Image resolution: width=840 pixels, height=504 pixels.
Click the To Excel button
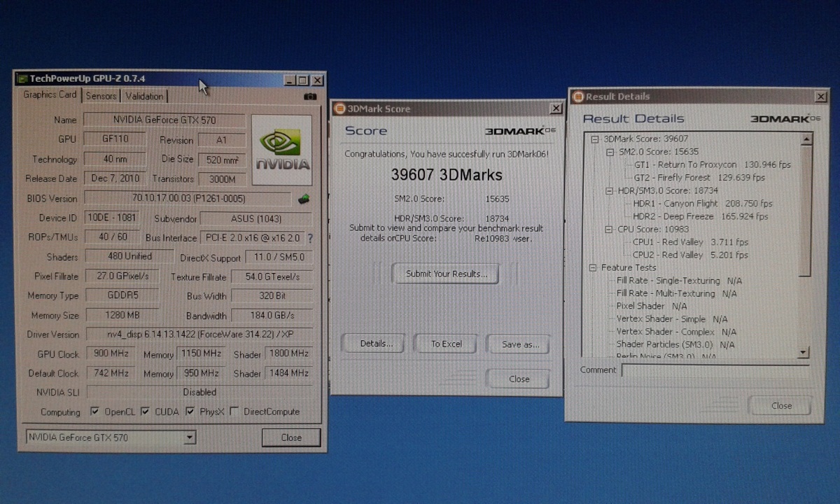[446, 344]
